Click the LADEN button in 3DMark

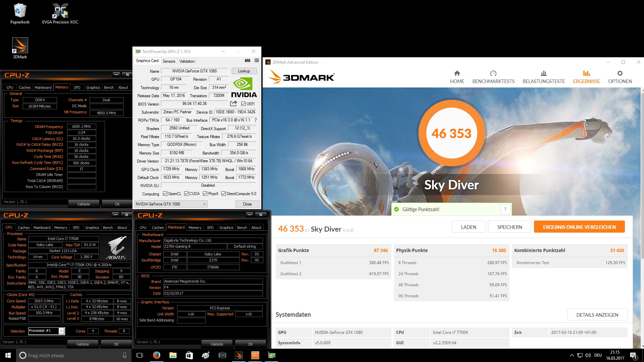coord(469,227)
